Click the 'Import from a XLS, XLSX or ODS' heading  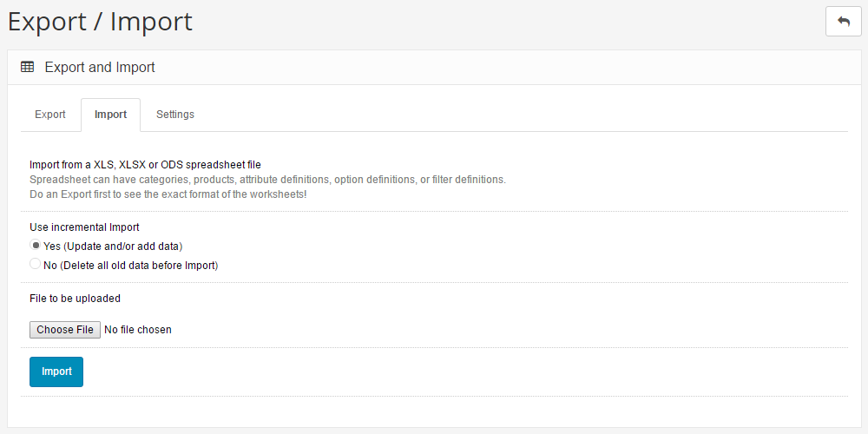[145, 165]
